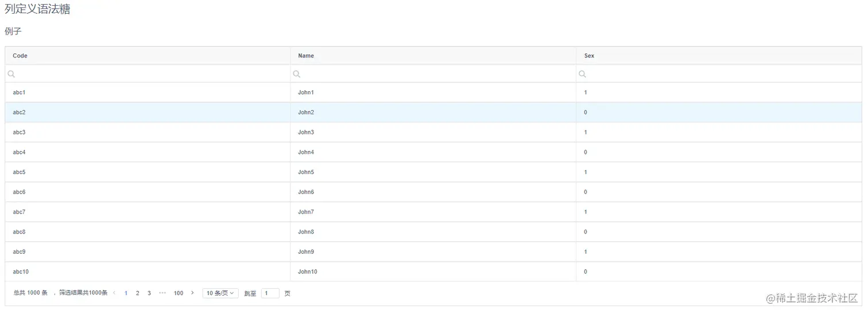Jump to last page 100
The image size is (868, 314).
point(179,293)
